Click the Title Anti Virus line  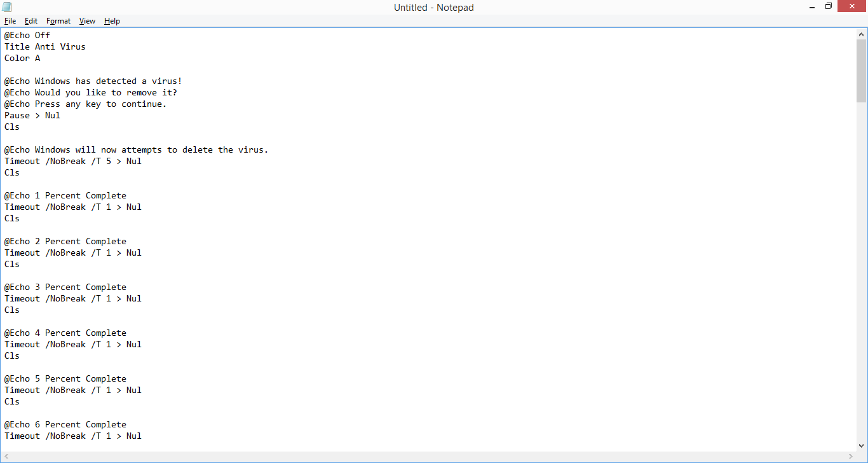coord(44,46)
